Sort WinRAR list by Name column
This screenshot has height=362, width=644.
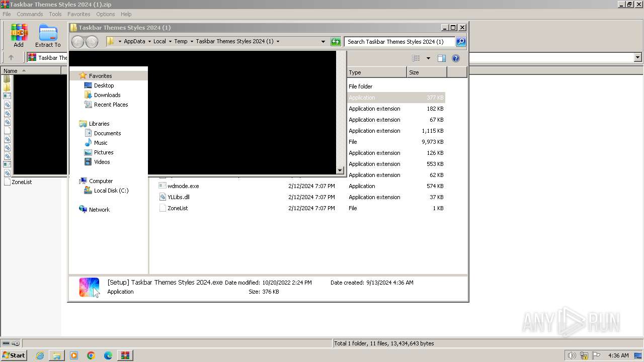click(x=31, y=71)
